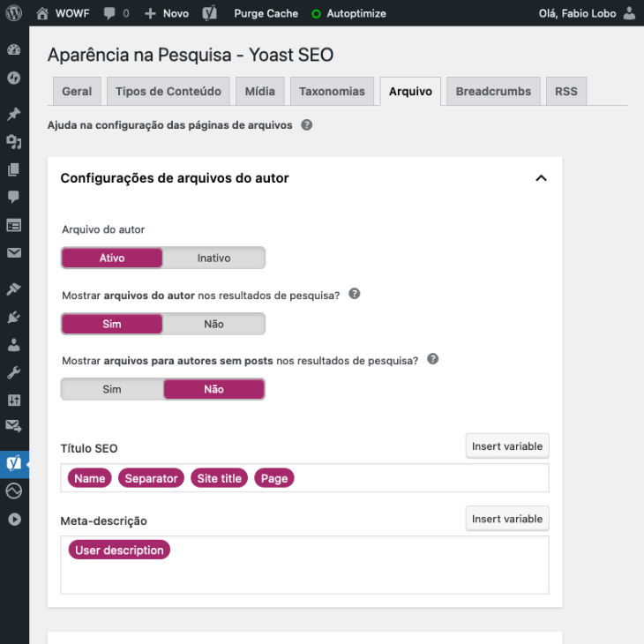Select the User description variable tag
Screen dimensions: 644x644
119,550
